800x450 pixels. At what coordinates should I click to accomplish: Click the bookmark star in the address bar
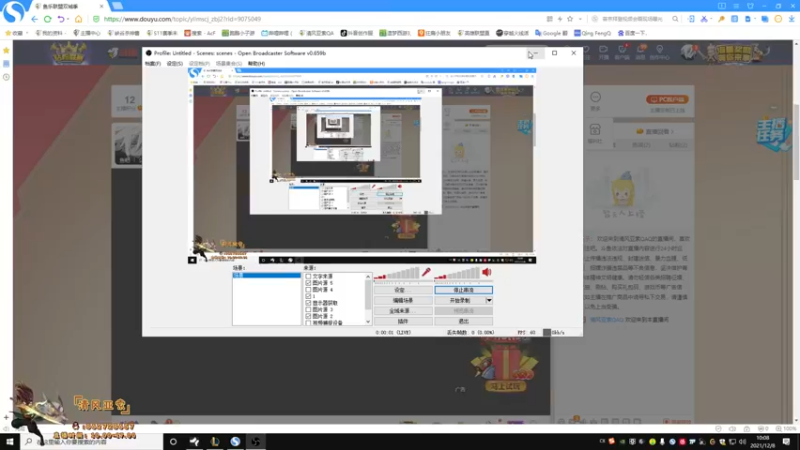click(x=570, y=19)
